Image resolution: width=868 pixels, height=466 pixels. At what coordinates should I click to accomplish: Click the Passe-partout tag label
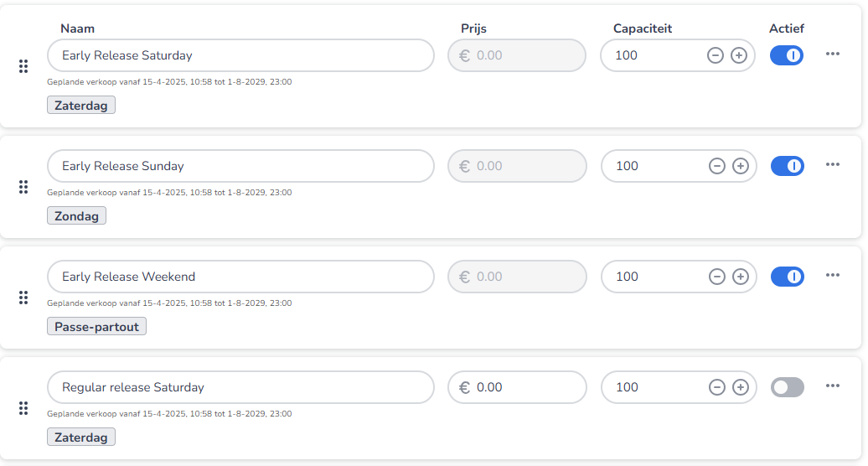coord(96,327)
